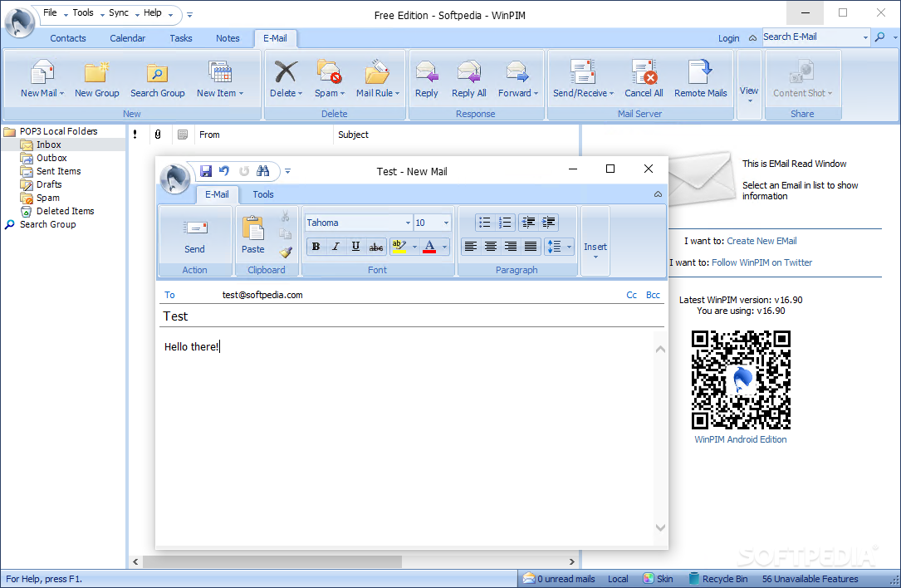
Task: Select the Sent Items folder
Action: click(59, 171)
